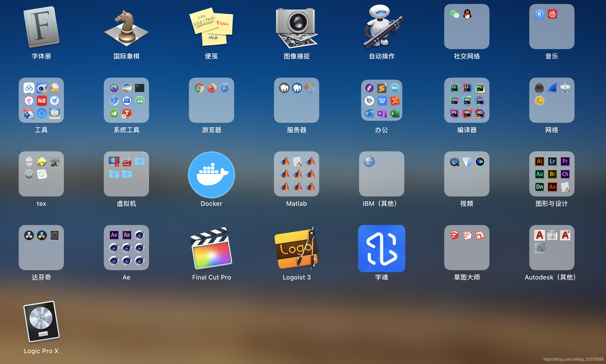Click the Logic Pro X label

(x=41, y=351)
